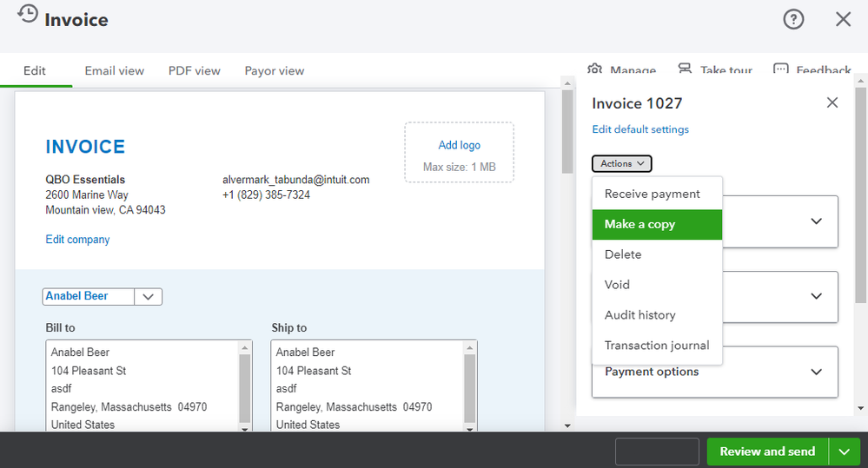Click the Ship to box scroll-down arrow

469,428
